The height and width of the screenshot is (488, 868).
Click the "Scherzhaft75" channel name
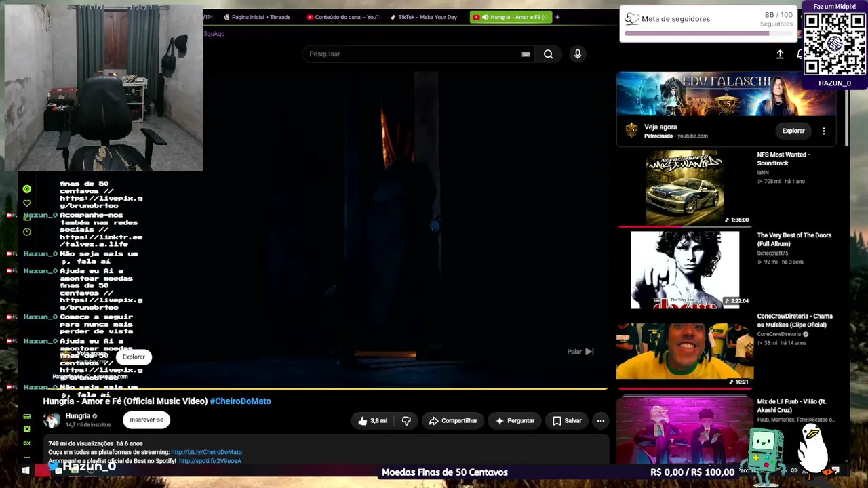(x=772, y=253)
